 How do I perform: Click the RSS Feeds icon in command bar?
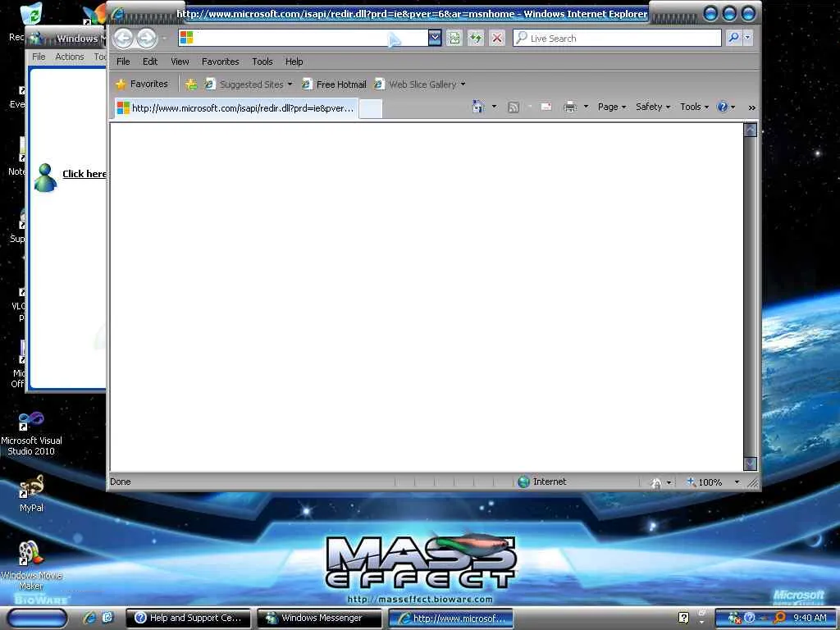514,107
